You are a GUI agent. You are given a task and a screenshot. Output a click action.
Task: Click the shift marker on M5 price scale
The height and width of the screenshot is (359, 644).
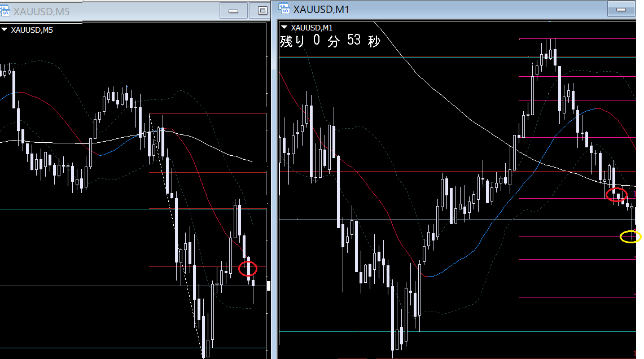coord(269,286)
